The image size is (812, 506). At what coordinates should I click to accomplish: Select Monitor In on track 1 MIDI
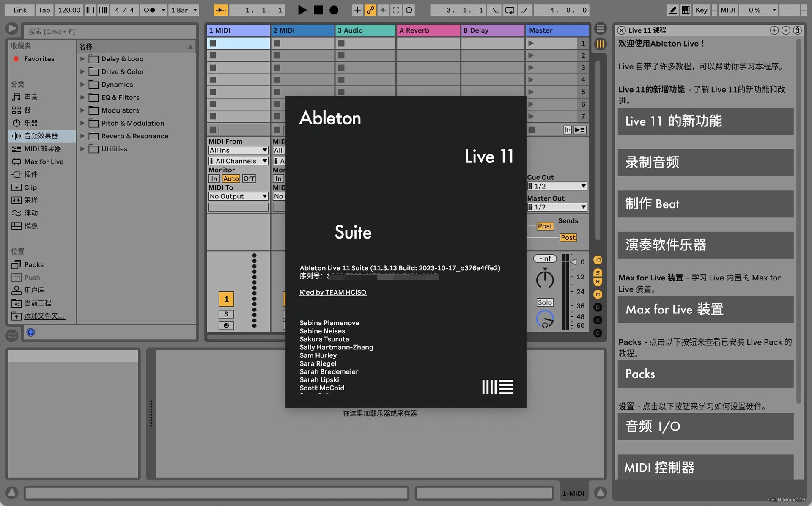pyautogui.click(x=214, y=179)
